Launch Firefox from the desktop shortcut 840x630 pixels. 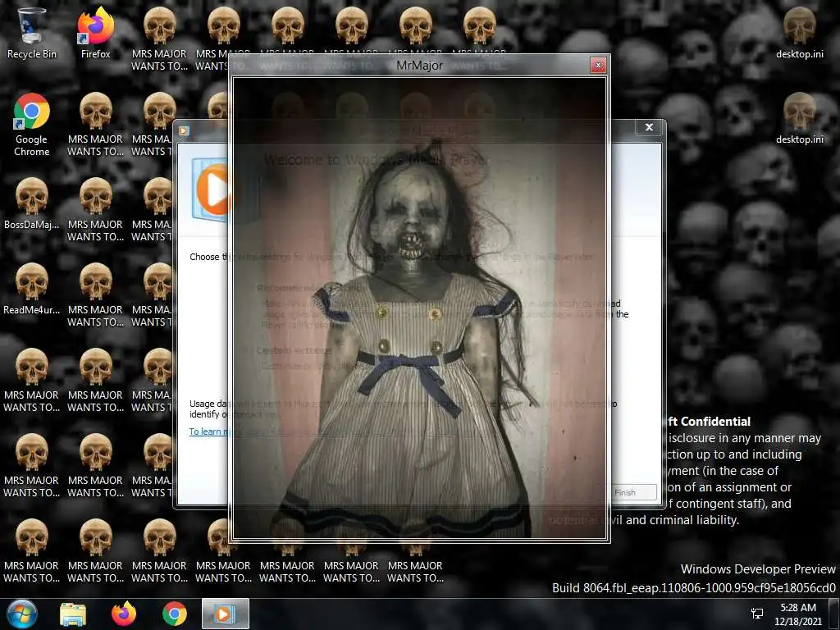point(95,32)
